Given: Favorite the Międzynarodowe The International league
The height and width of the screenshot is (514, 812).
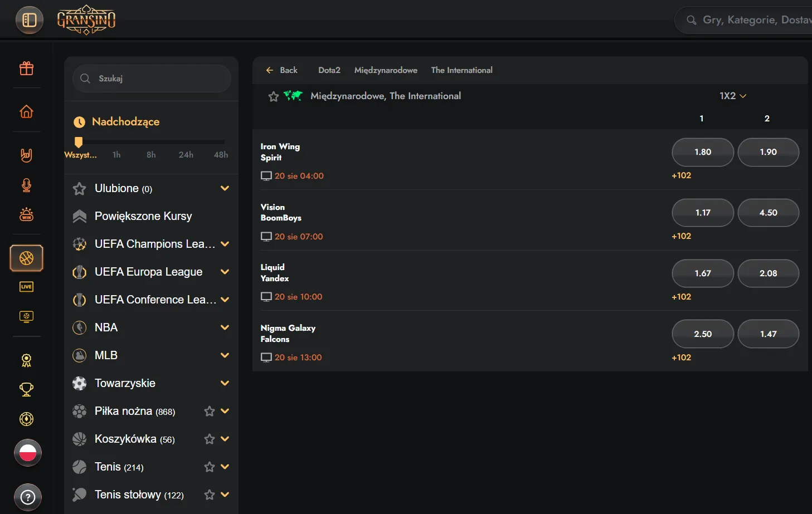Looking at the screenshot, I should pos(274,97).
